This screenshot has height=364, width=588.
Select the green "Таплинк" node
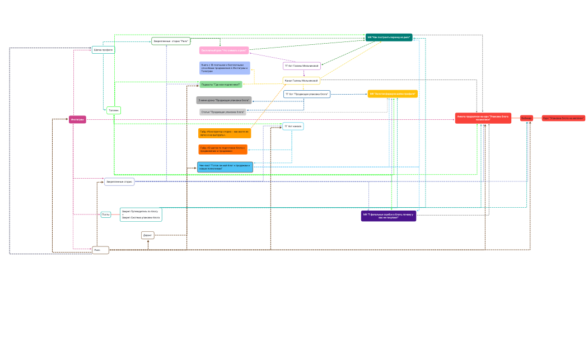click(x=114, y=110)
